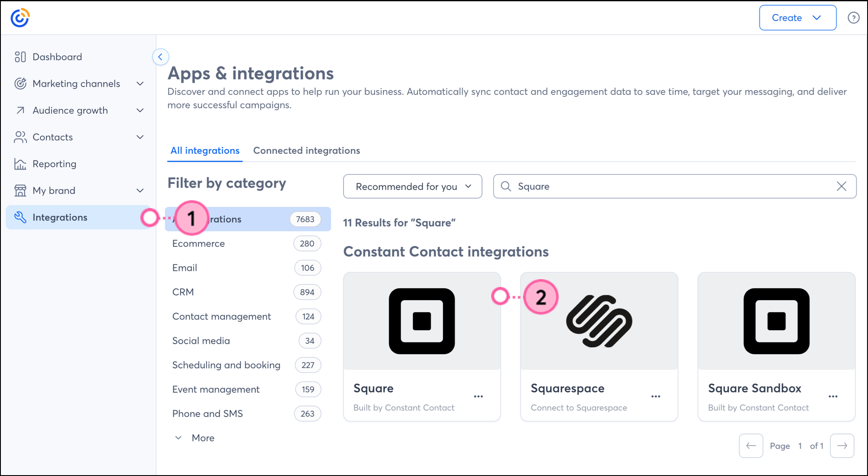Expand the Contacts menu chevron
The height and width of the screenshot is (476, 868).
(x=140, y=137)
